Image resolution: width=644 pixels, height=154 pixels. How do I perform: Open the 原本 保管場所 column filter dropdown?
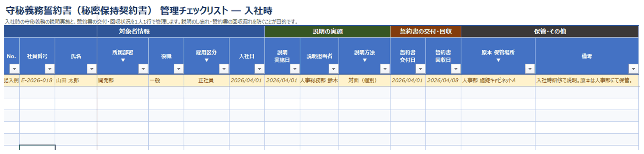click(x=530, y=69)
